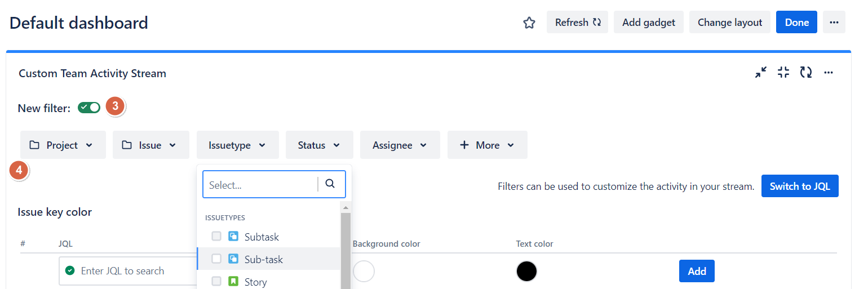
Task: Click the orange step 3 marker
Action: [x=115, y=106]
